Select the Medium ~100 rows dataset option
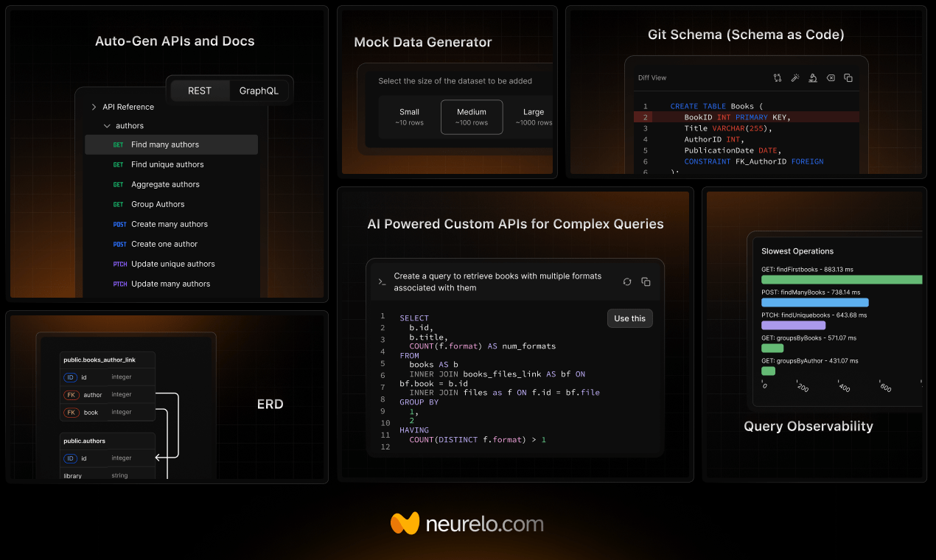 point(472,117)
